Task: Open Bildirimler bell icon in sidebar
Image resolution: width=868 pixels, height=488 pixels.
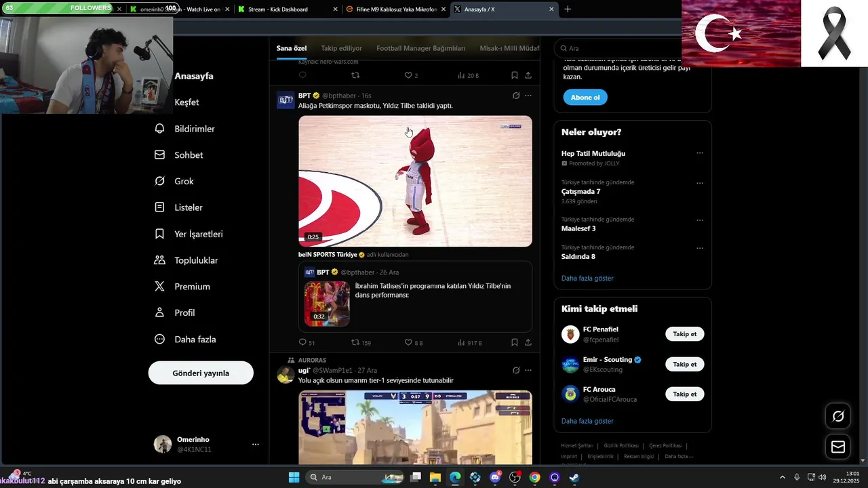Action: [x=159, y=129]
